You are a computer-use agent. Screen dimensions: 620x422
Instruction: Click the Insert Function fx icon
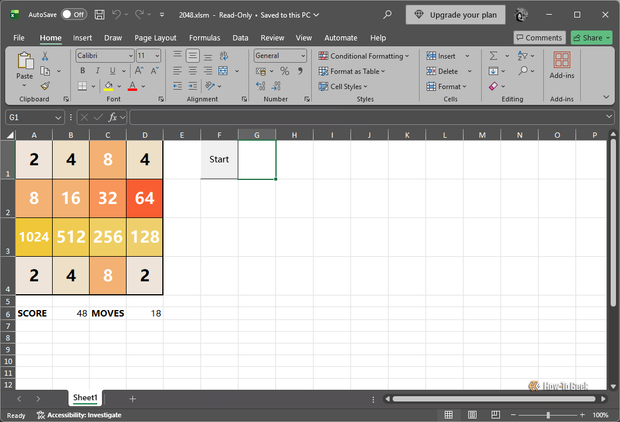click(x=113, y=117)
